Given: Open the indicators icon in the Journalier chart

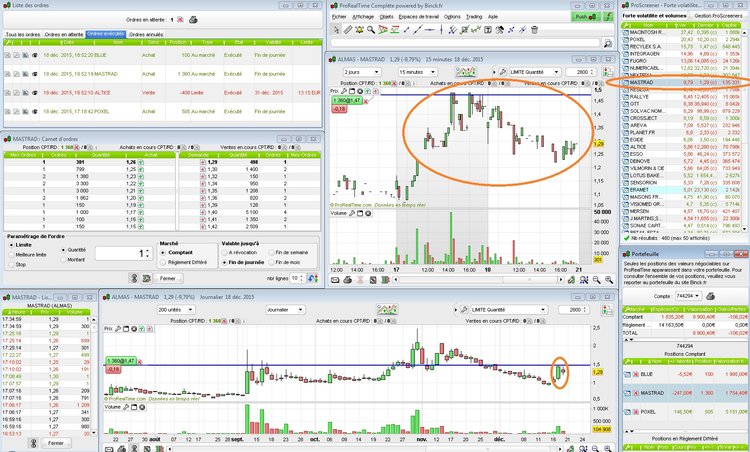Looking at the screenshot, I should coord(386,309).
